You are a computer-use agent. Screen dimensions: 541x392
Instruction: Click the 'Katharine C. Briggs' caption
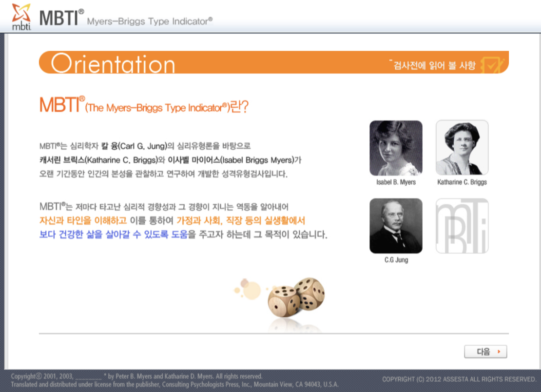tap(462, 182)
